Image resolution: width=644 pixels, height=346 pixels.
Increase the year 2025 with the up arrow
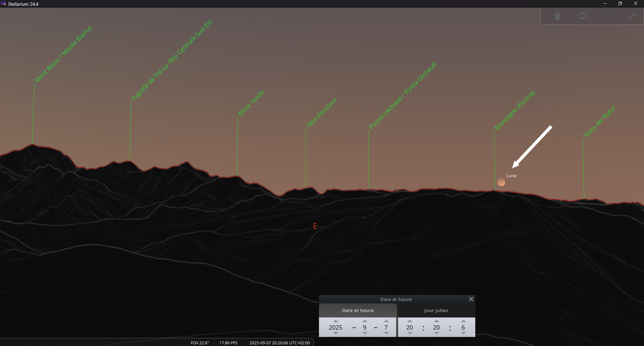tap(336, 321)
